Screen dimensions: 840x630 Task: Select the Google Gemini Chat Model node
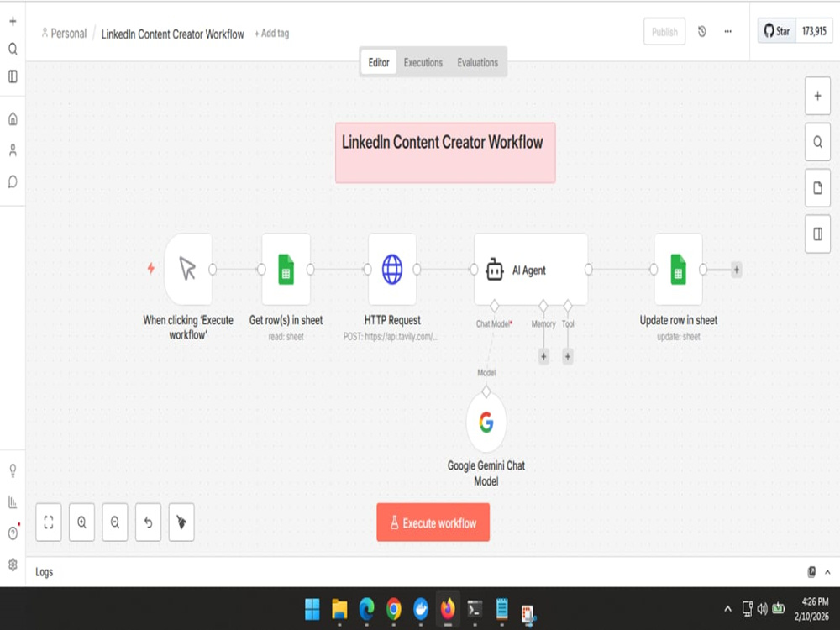coord(486,423)
